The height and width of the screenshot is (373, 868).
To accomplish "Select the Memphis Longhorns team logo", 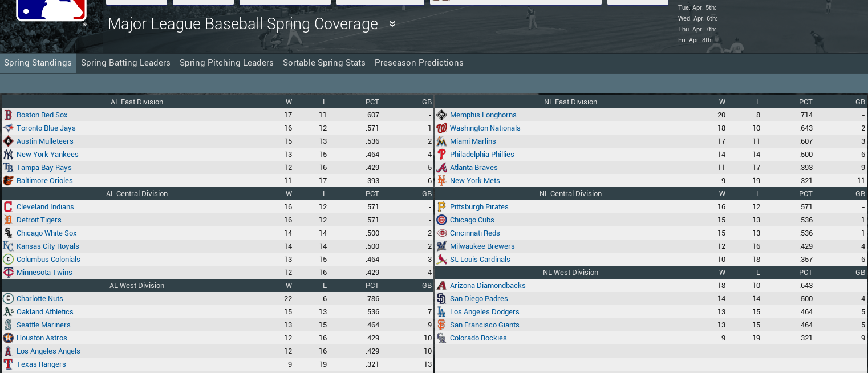I will [441, 115].
